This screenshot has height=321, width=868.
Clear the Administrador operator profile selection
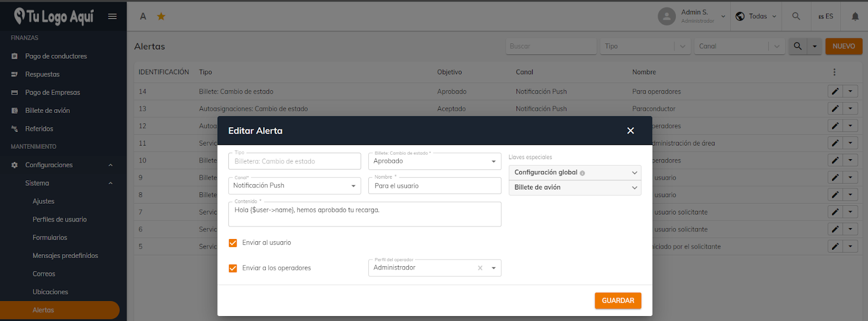pos(480,268)
